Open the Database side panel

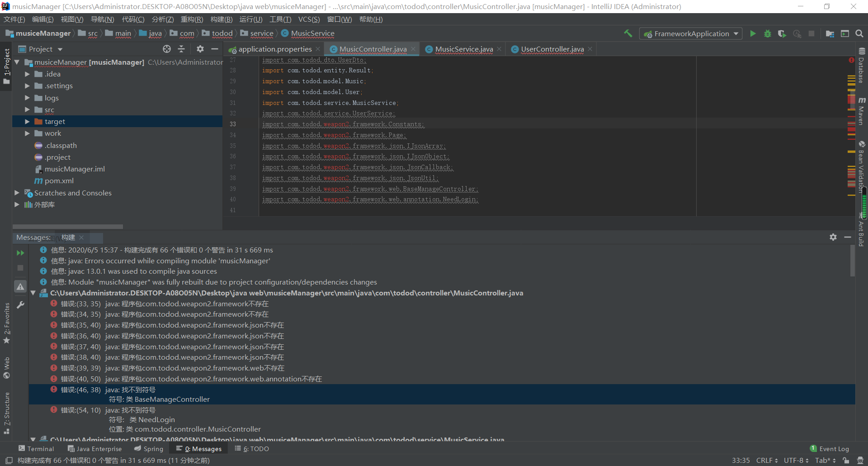862,65
